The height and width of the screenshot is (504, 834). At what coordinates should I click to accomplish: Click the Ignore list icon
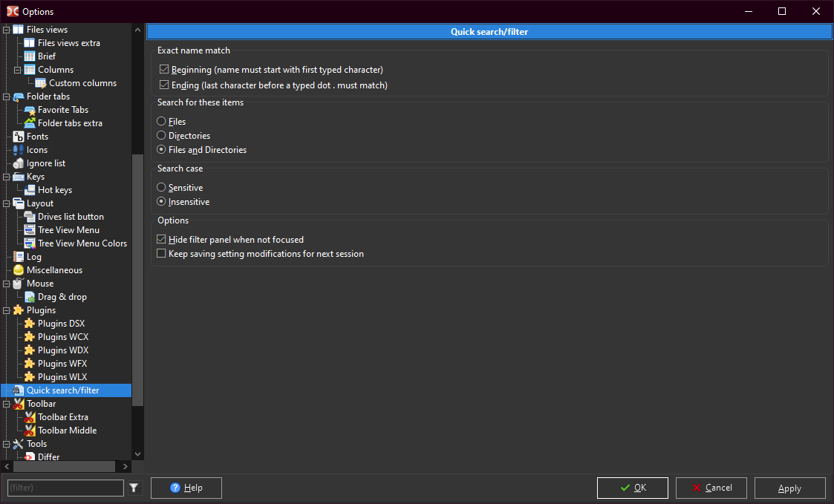(19, 163)
